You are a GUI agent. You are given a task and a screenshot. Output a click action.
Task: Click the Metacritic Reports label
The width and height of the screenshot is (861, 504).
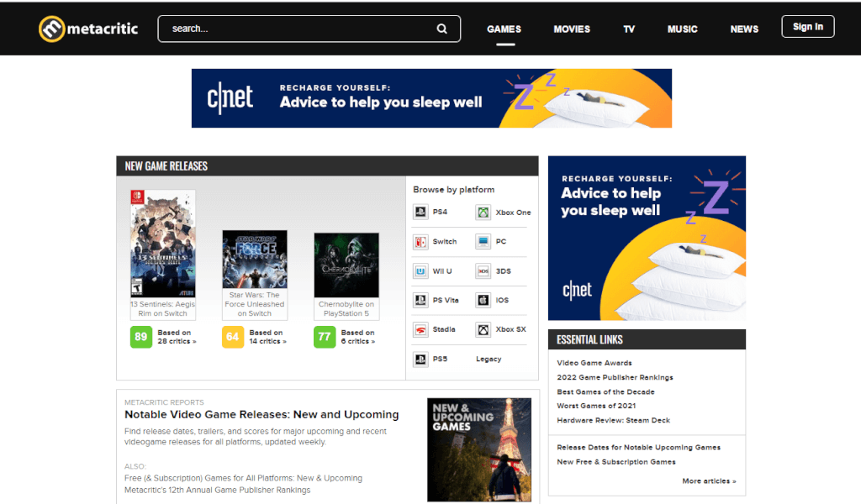tap(164, 402)
